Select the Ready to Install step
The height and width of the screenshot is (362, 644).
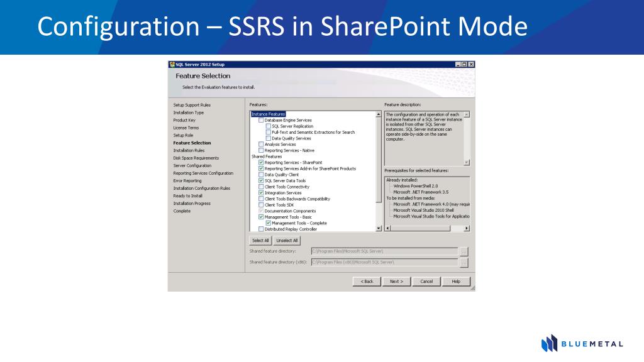[187, 196]
